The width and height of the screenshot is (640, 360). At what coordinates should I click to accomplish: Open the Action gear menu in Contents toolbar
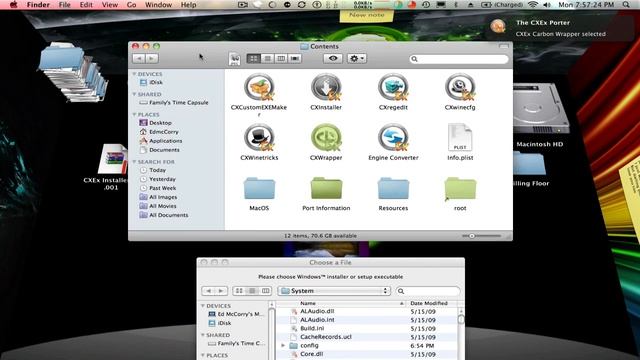(x=357, y=59)
